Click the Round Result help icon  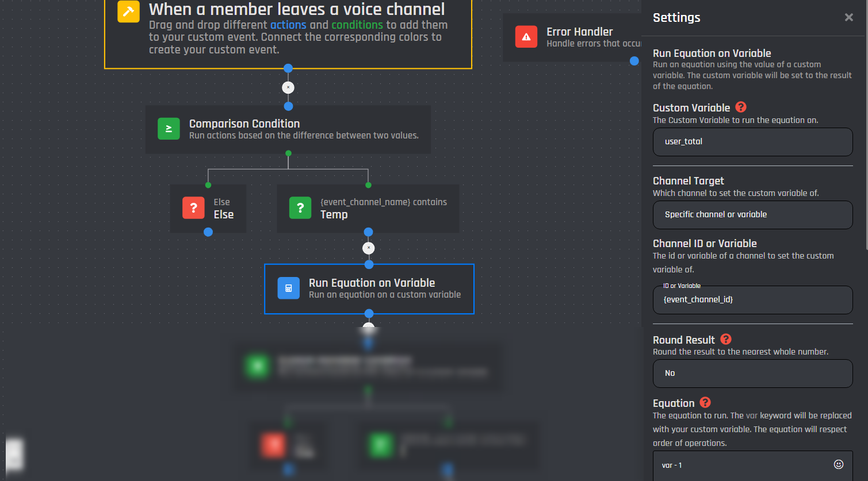726,339
